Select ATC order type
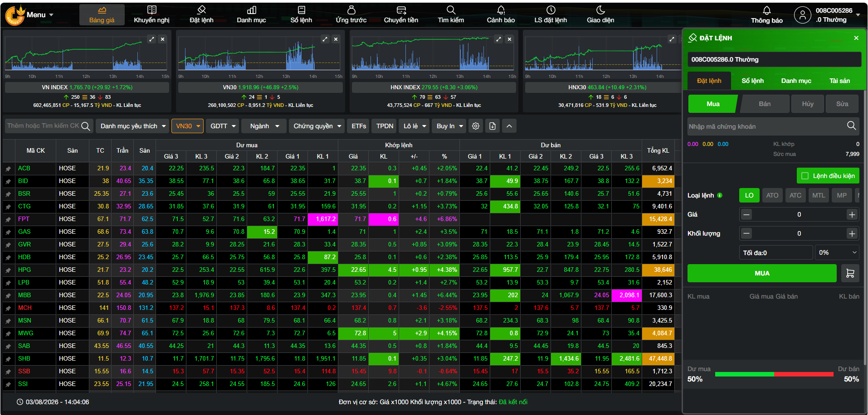The image size is (868, 415). tap(795, 195)
